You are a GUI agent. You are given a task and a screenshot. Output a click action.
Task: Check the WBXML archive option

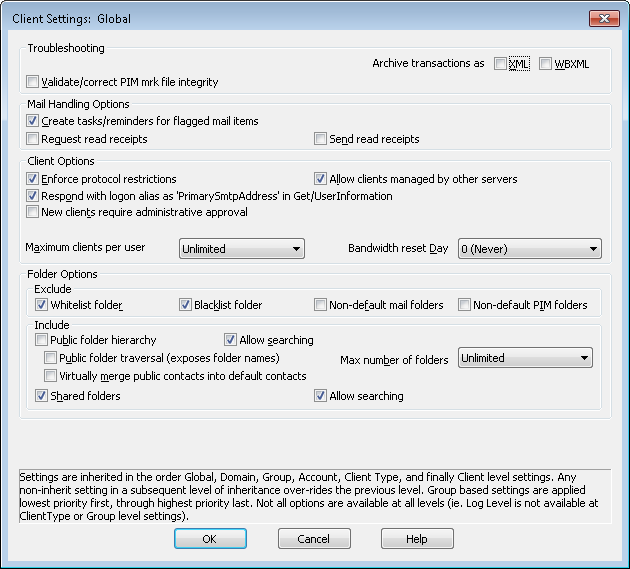pos(545,64)
